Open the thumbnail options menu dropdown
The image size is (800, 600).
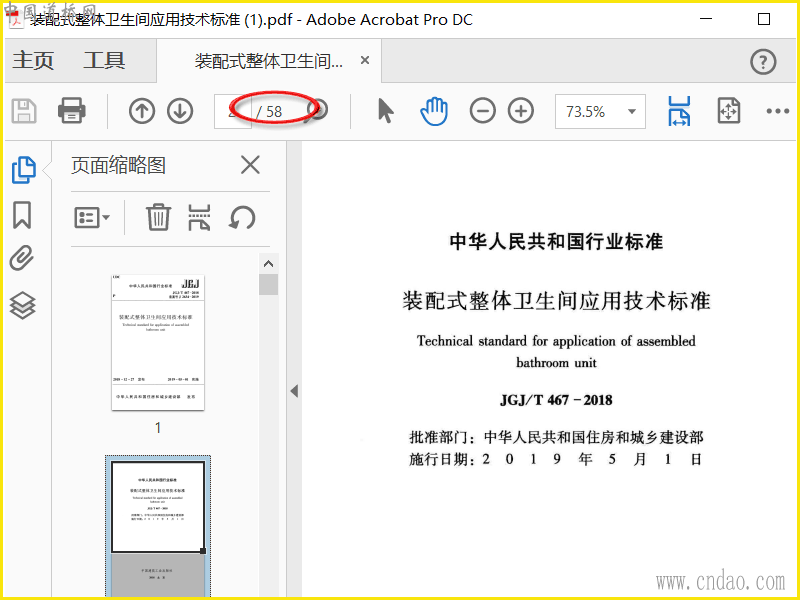tap(92, 218)
